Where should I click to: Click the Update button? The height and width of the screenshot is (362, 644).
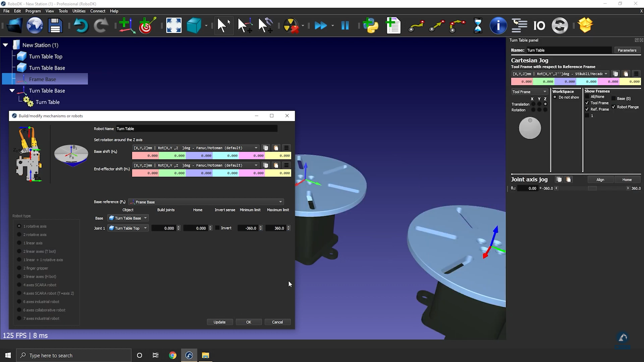(x=219, y=322)
